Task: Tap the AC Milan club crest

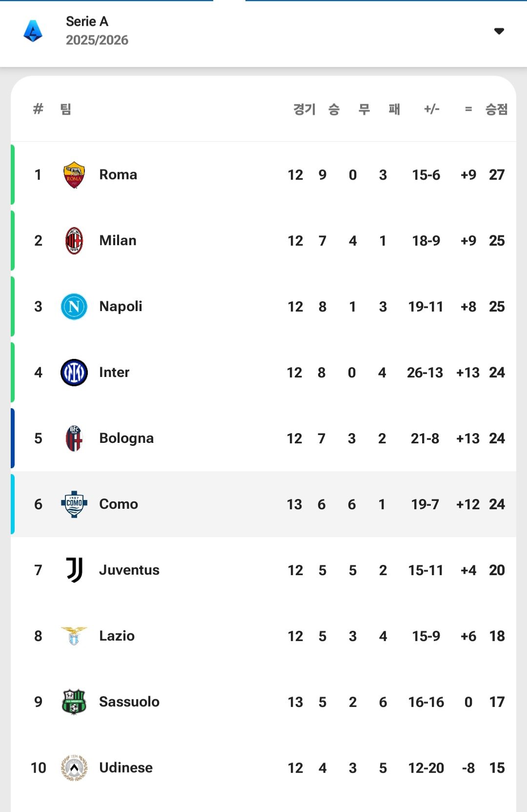Action: [x=74, y=241]
